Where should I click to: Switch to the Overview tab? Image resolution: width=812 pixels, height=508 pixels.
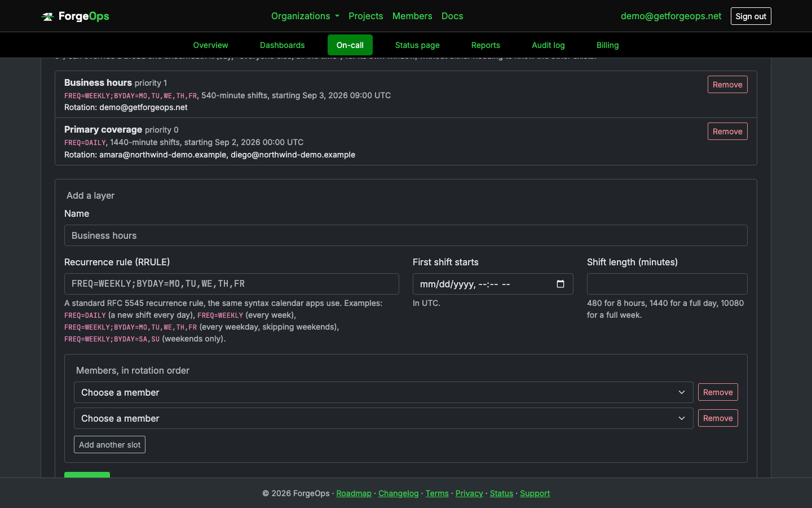tap(210, 45)
